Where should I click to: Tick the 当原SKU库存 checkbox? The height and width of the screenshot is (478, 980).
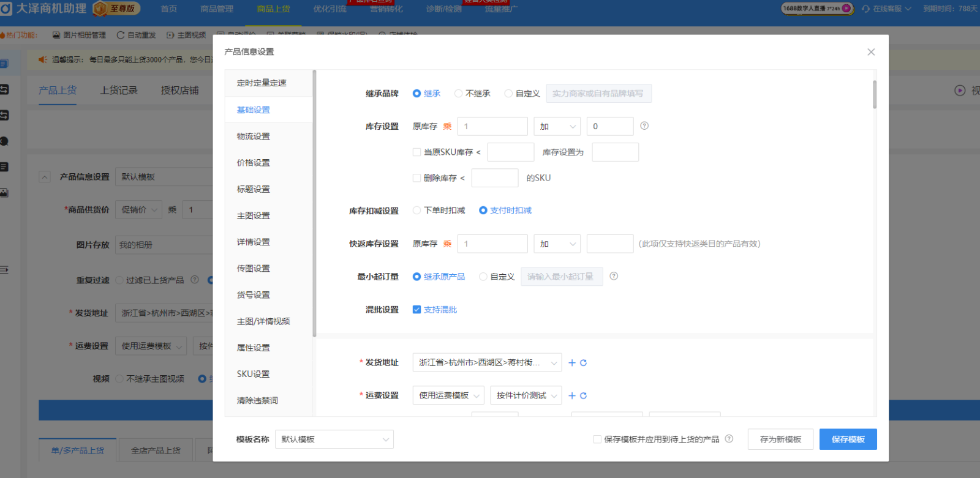point(417,152)
